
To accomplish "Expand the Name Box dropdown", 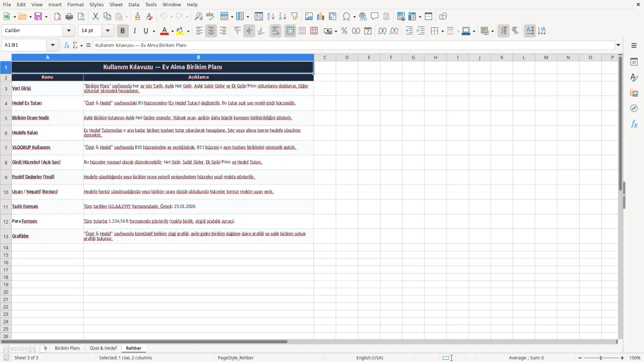I will [53, 45].
